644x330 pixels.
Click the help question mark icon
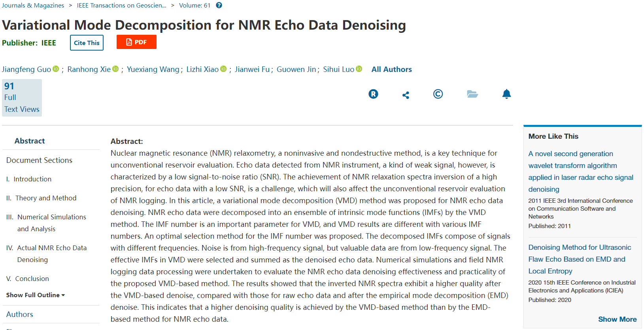pyautogui.click(x=219, y=5)
